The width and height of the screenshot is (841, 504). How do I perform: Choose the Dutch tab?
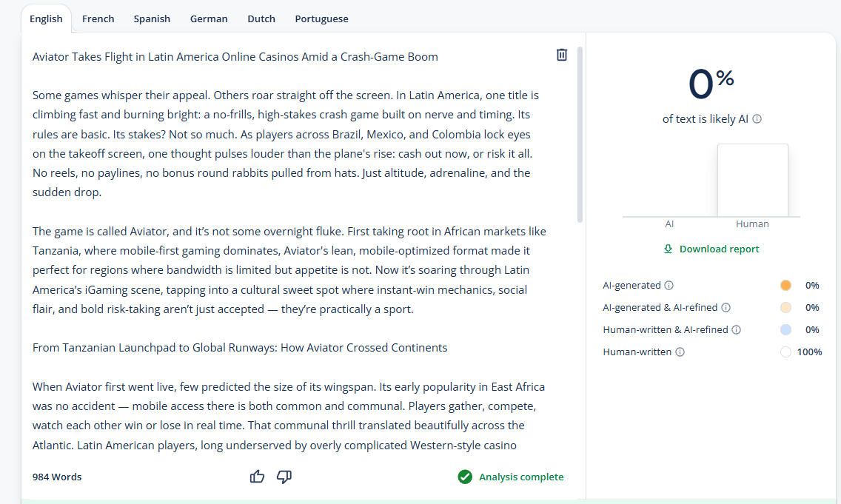[261, 19]
